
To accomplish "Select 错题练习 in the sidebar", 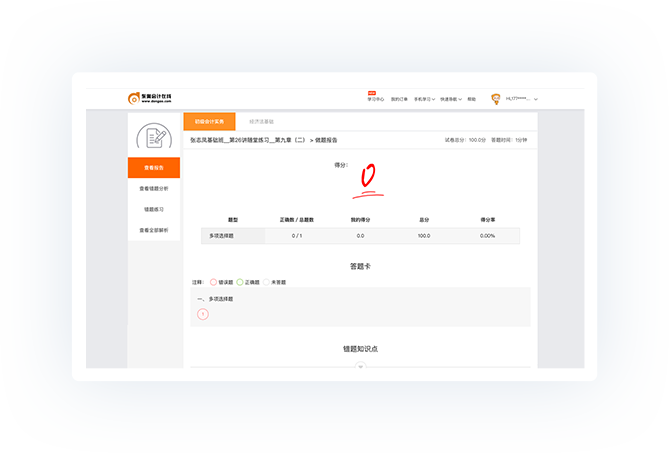I will point(154,209).
